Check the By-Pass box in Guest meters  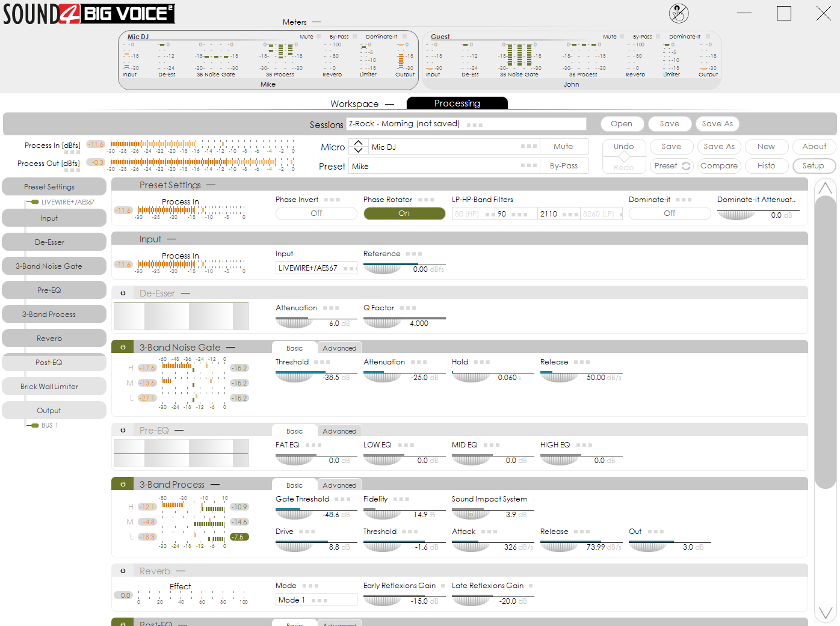pyautogui.click(x=658, y=37)
